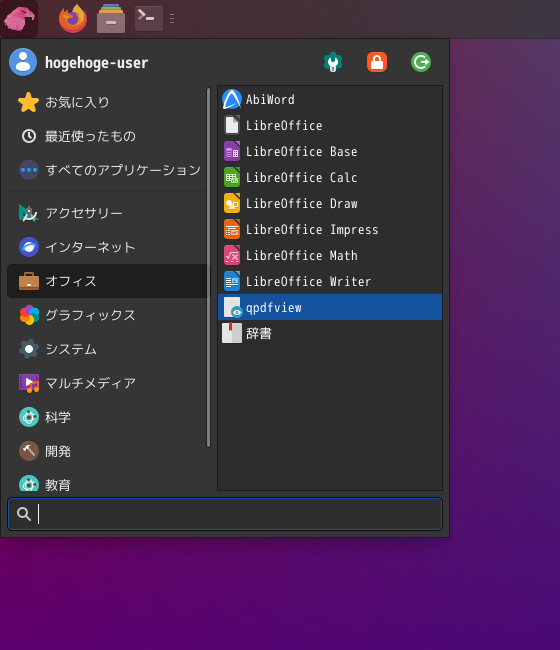Launch Firefox from the panel
The width and height of the screenshot is (560, 650).
pyautogui.click(x=73, y=19)
